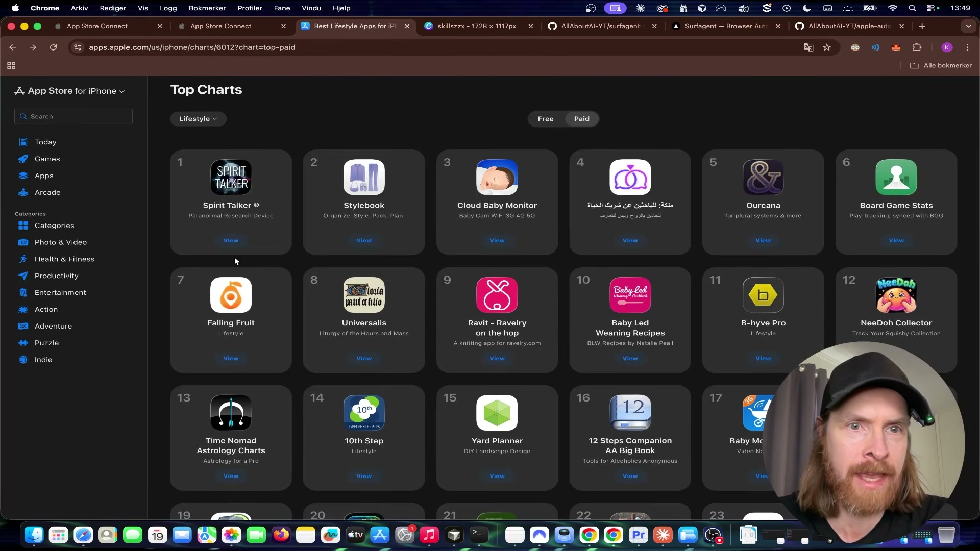Screen dimensions: 980x551
Task: Switch chart to Free apps
Action: point(545,119)
